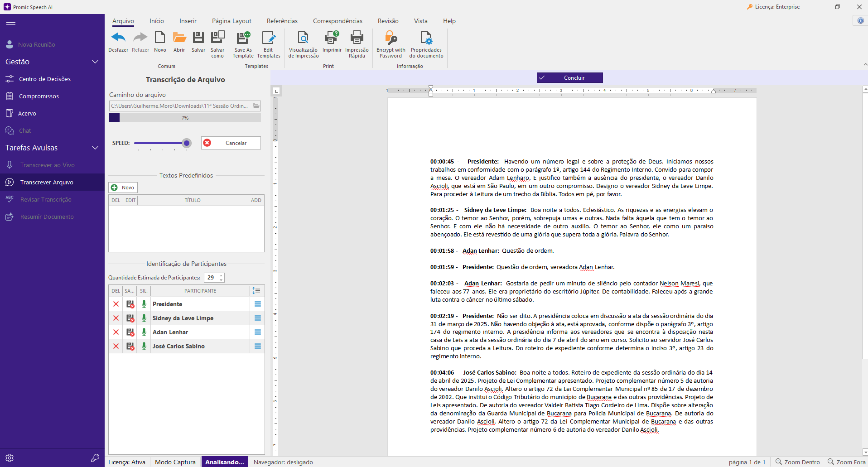Toggle the hamburger sidebar menu
This screenshot has height=467, width=868.
pos(11,25)
